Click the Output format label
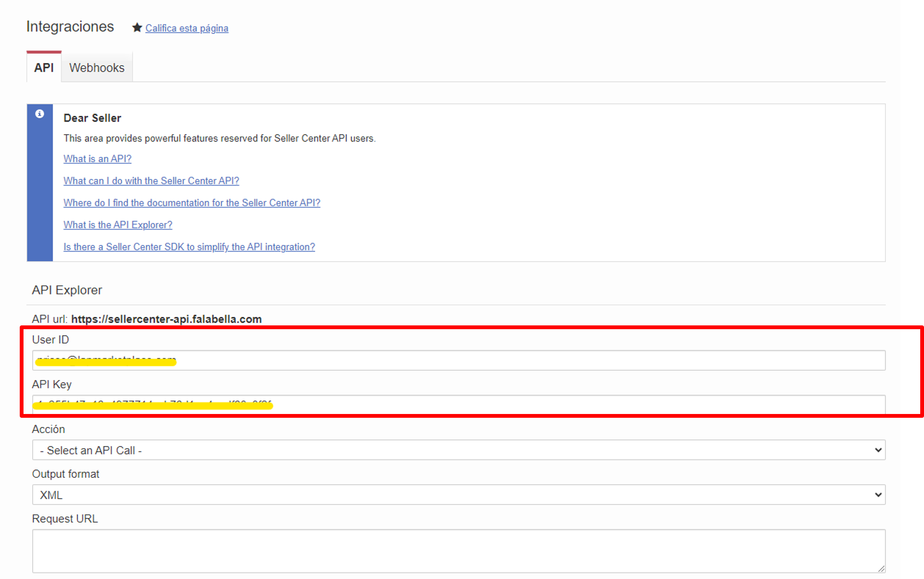924x579 pixels. click(65, 474)
